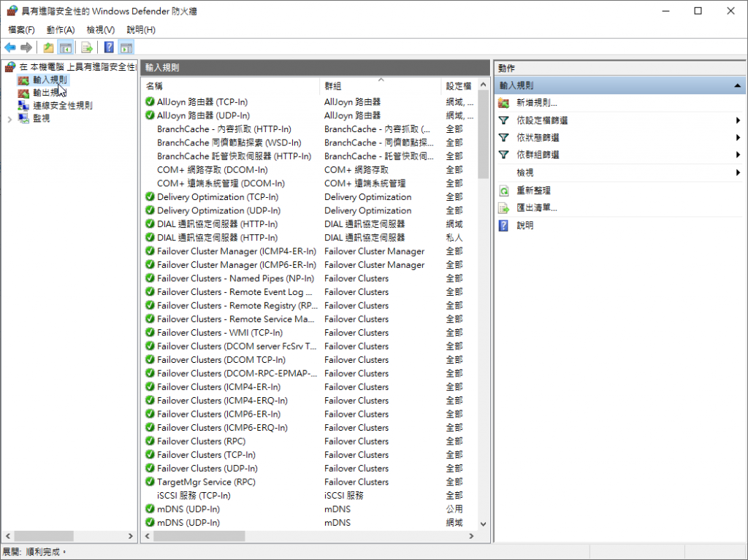This screenshot has height=560, width=748.
Task: Open the 說明(H) menu
Action: click(141, 30)
